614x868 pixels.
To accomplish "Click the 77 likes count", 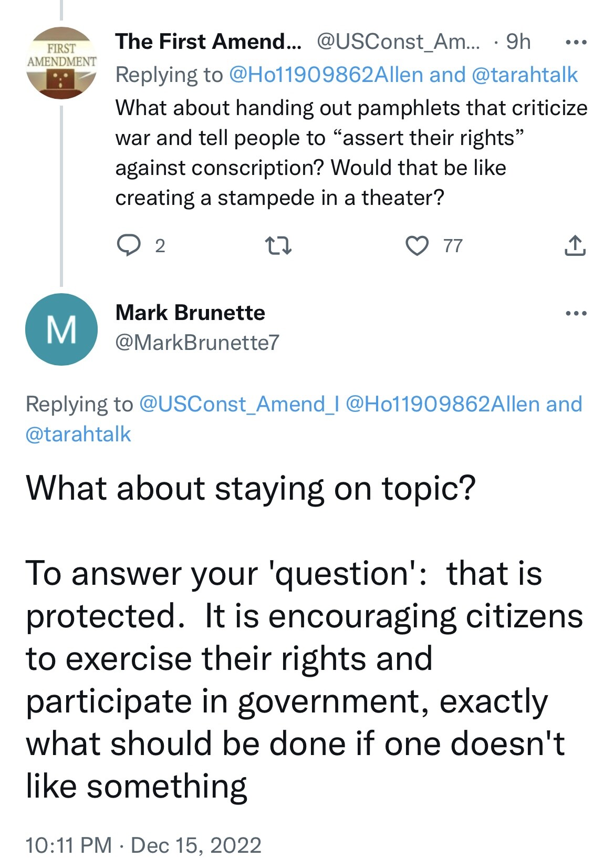I will pos(453,245).
